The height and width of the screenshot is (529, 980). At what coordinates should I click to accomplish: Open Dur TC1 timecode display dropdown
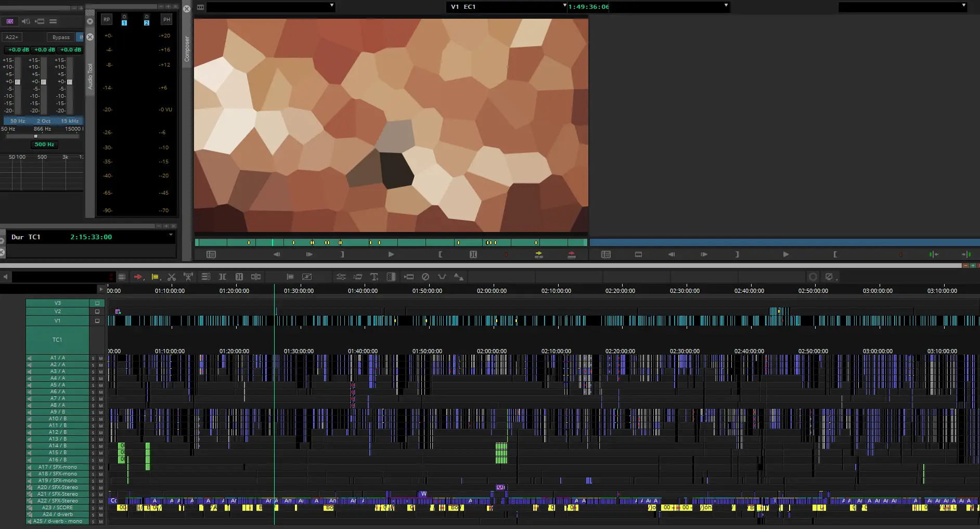click(171, 235)
